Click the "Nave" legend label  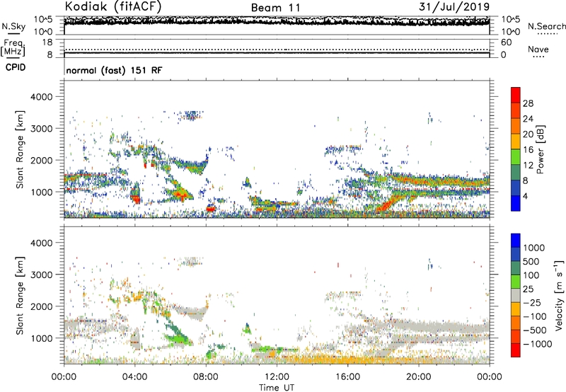(538, 49)
